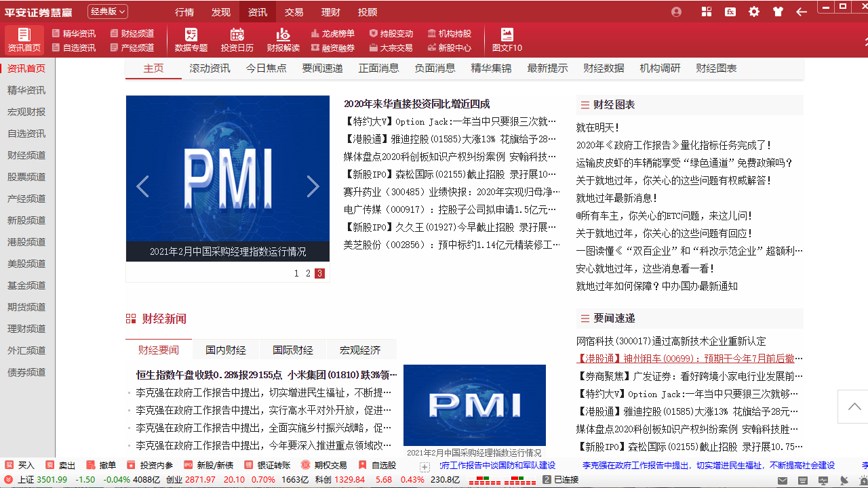Click the fx formula icon
868x488 pixels.
731,12
